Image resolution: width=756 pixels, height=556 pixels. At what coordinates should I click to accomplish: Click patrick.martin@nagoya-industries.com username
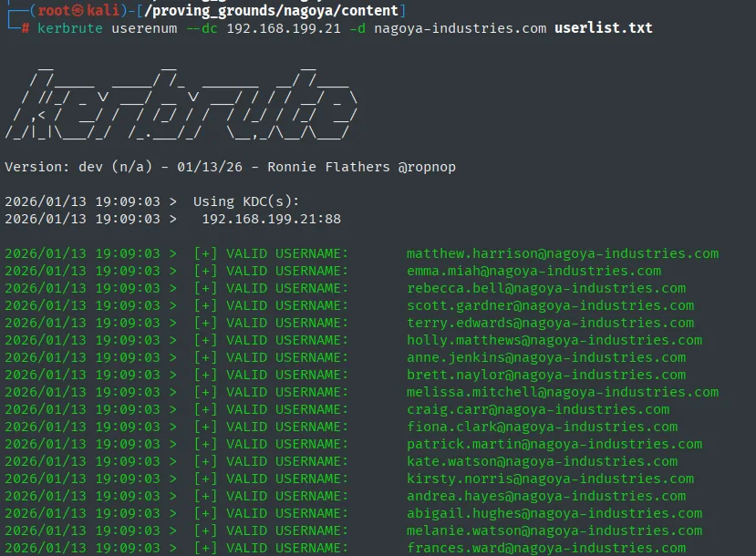554,444
